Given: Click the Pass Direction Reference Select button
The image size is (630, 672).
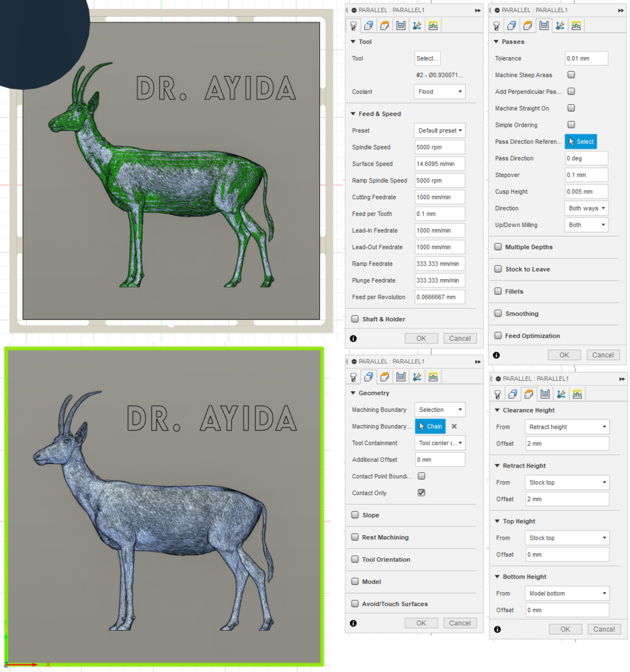Looking at the screenshot, I should pos(581,142).
